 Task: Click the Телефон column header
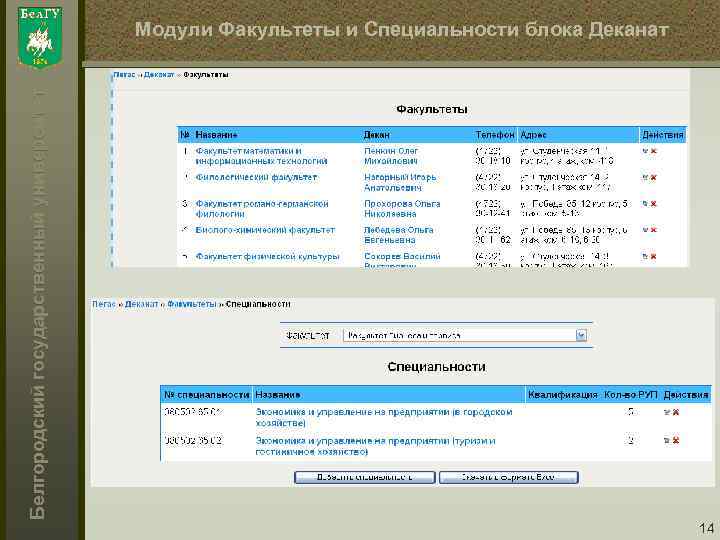click(495, 135)
